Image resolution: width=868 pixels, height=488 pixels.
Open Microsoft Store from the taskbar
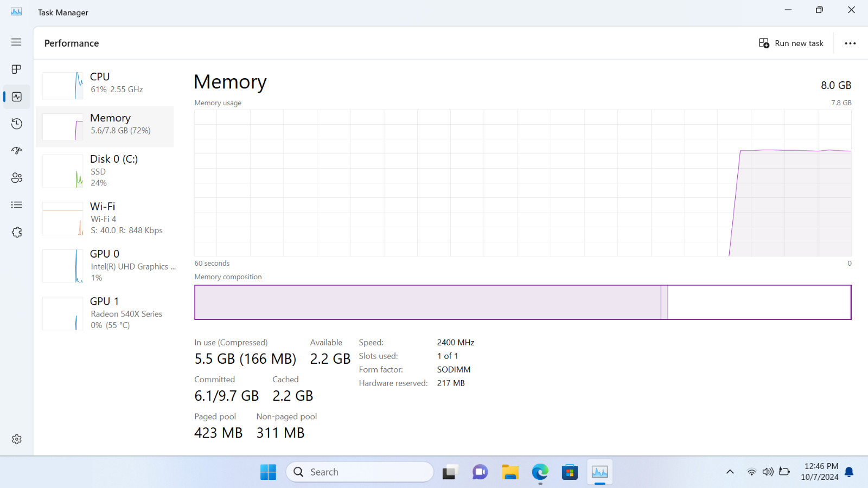point(570,472)
